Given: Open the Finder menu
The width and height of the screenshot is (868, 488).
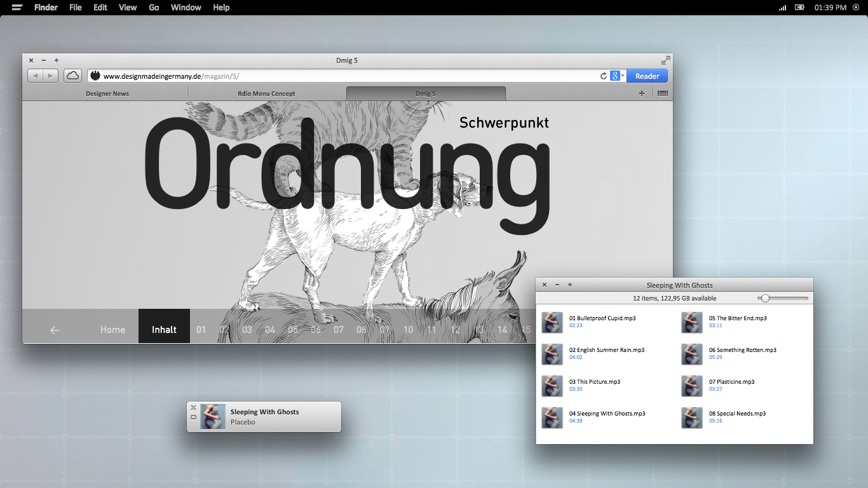Looking at the screenshot, I should coord(46,8).
